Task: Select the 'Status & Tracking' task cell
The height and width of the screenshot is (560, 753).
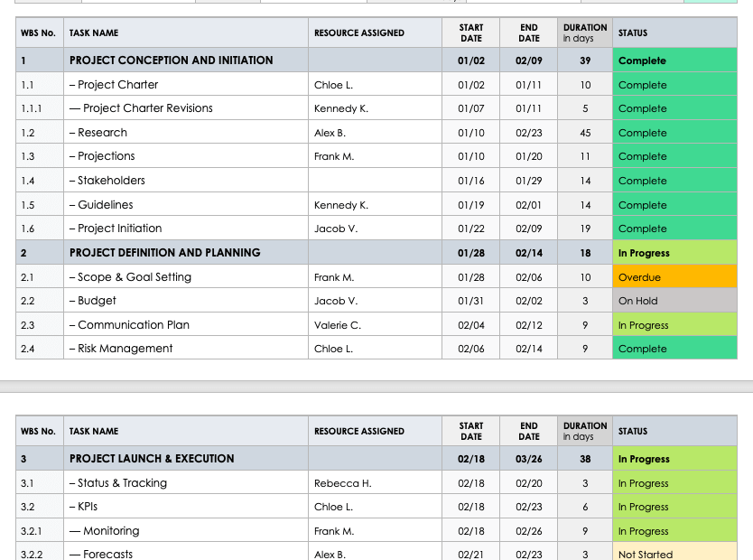Action: (x=186, y=482)
